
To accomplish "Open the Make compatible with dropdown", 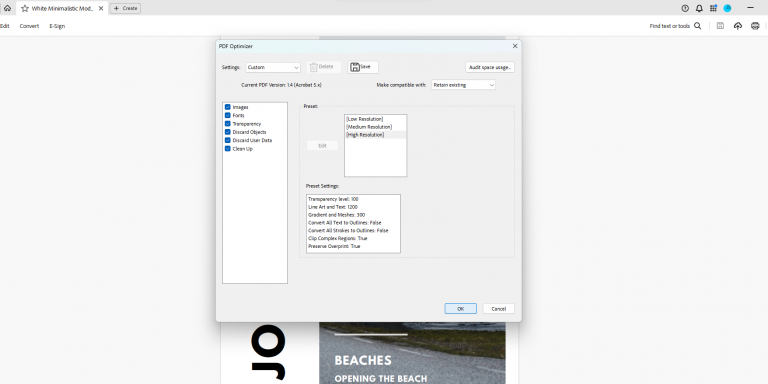I will click(x=463, y=85).
